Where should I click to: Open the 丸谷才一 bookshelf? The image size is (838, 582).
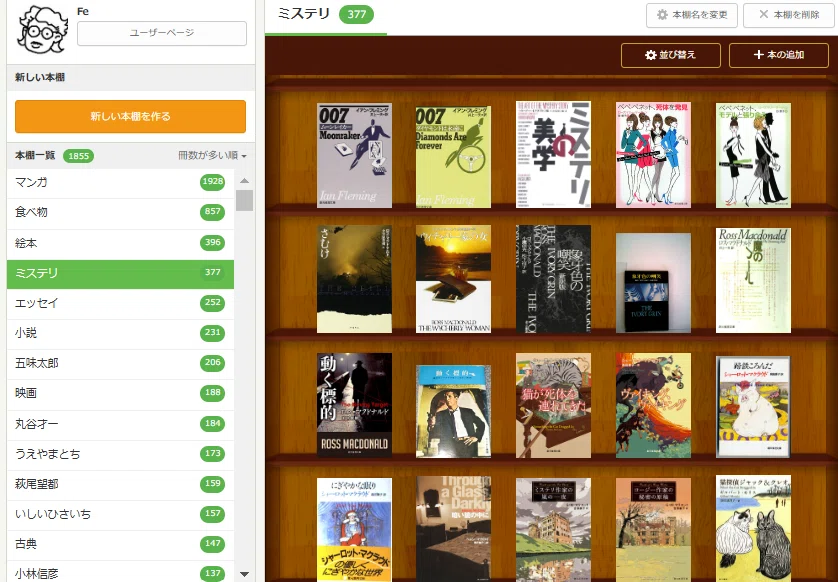tap(120, 424)
